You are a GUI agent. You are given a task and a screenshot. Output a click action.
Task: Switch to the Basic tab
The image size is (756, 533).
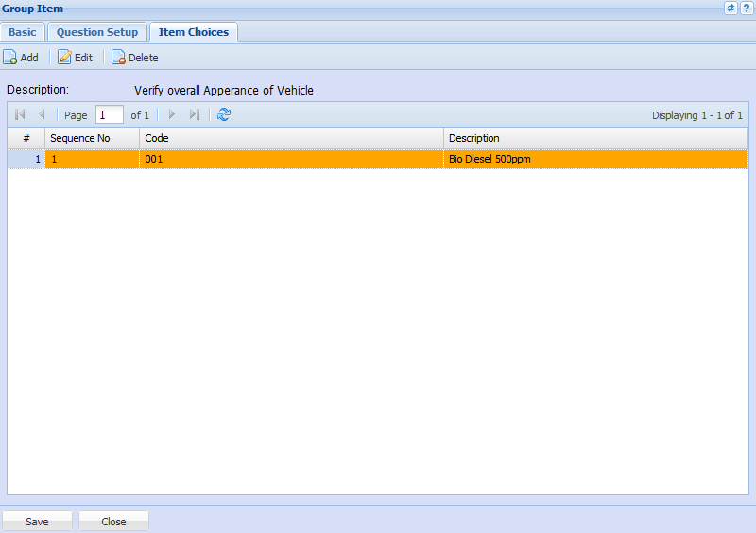click(x=23, y=32)
